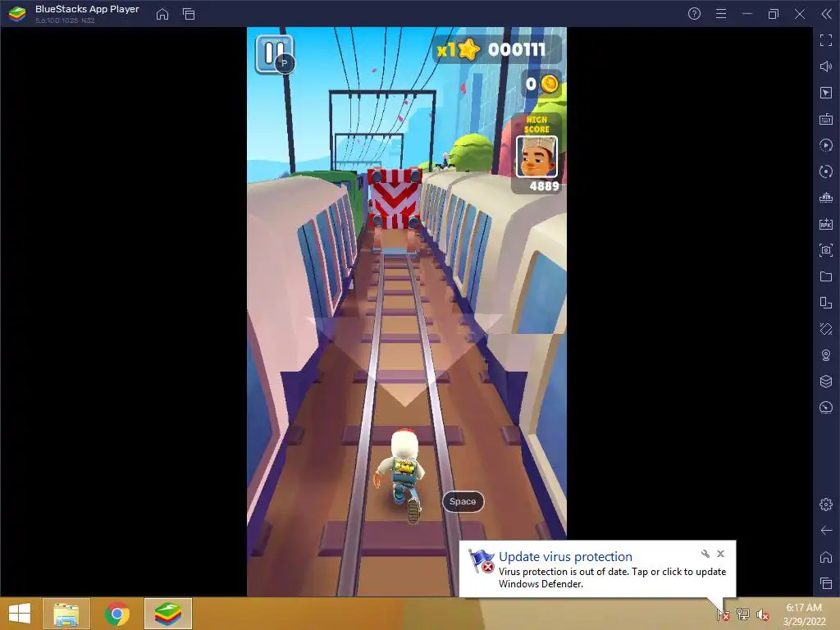
Task: Click muted speaker icon in tray
Action: [762, 614]
